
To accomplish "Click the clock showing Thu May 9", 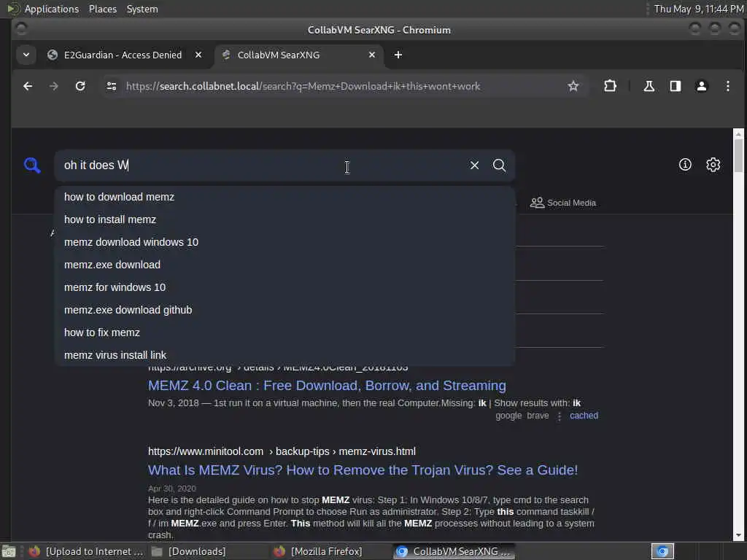I will (698, 9).
